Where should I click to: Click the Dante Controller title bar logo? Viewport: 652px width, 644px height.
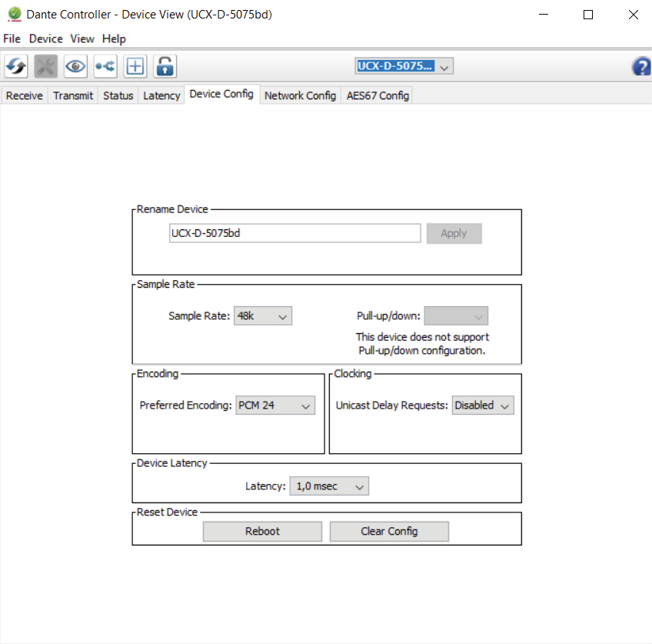[14, 14]
